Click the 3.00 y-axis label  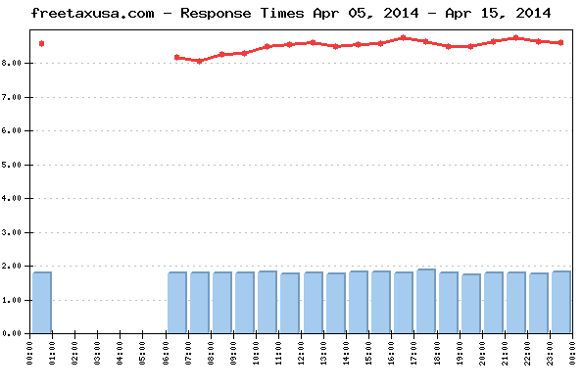tap(11, 232)
